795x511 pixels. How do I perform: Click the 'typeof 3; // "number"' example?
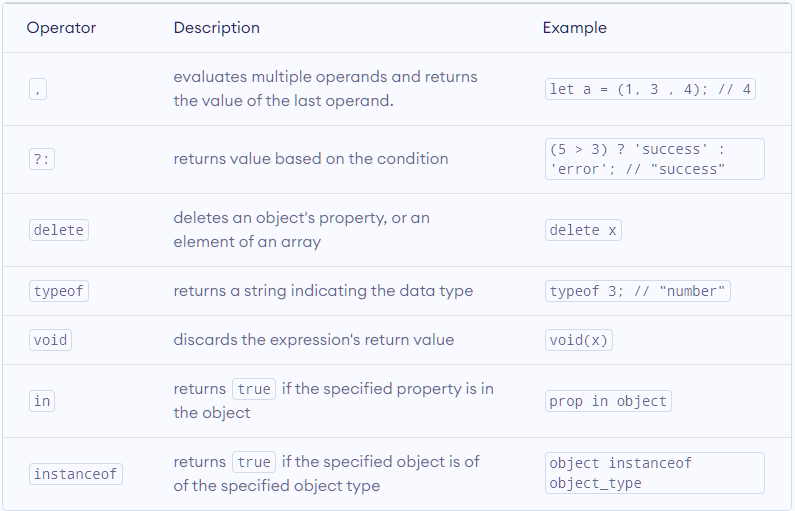coord(638,291)
